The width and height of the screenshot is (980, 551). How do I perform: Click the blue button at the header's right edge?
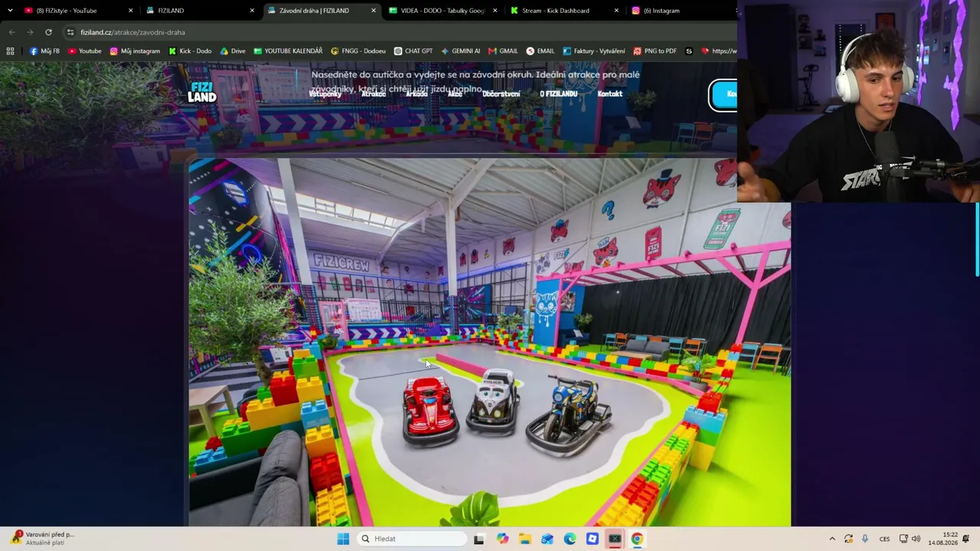click(724, 95)
